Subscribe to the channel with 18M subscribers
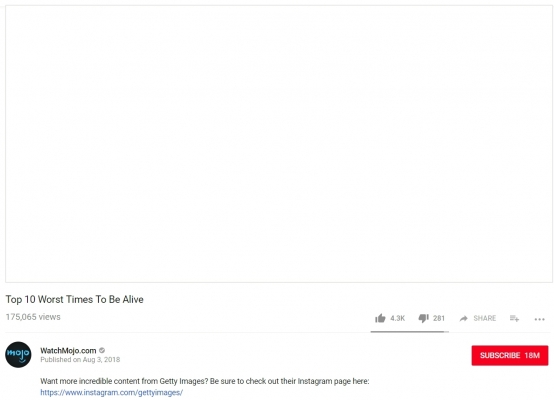554x400 pixels. click(510, 355)
